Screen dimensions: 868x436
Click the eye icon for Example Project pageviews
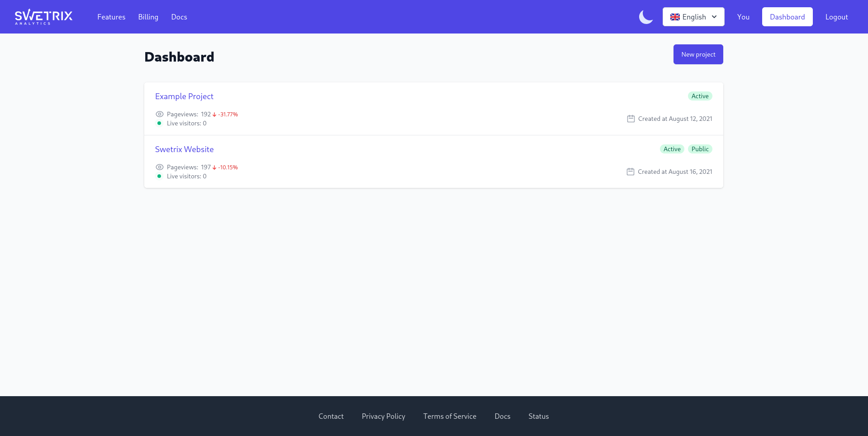(x=160, y=114)
